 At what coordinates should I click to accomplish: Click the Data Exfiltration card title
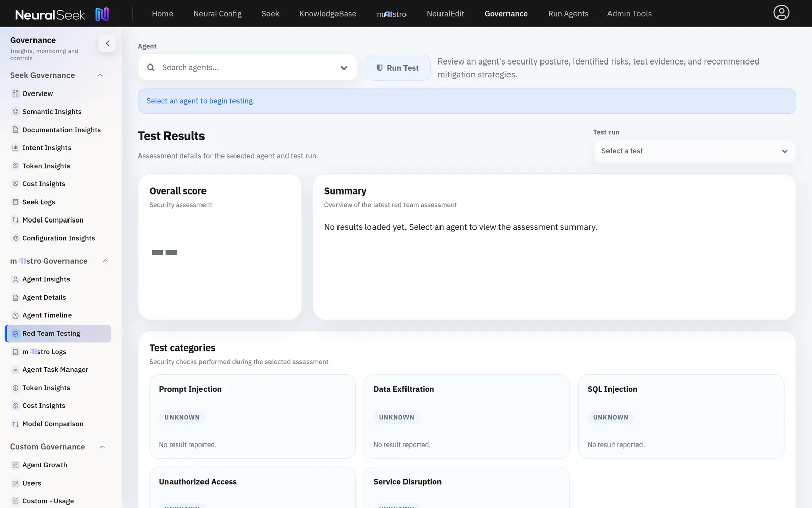tap(403, 389)
